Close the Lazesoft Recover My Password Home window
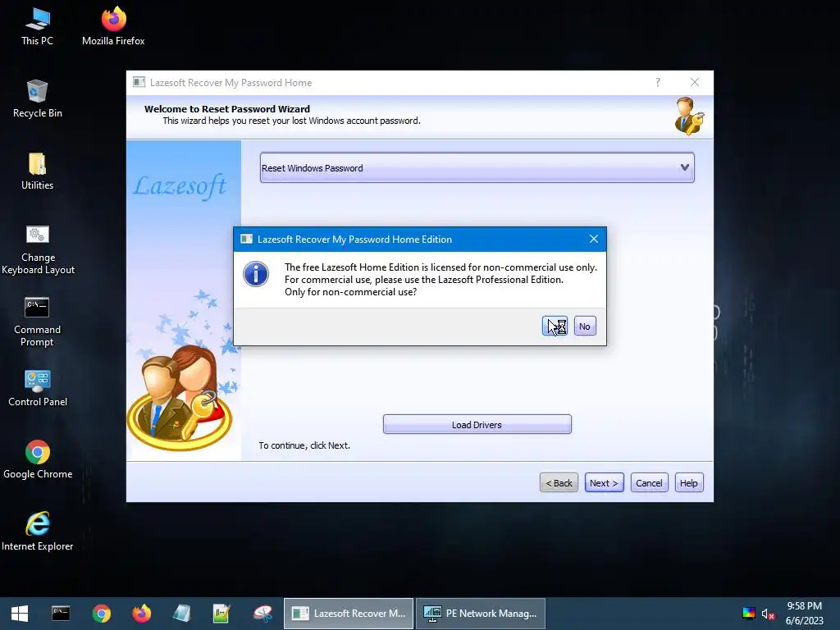 click(x=694, y=82)
